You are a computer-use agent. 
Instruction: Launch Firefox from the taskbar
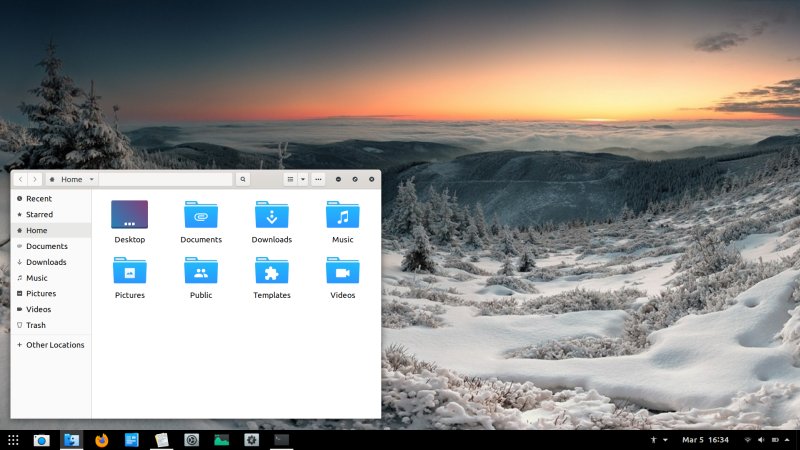[x=101, y=440]
